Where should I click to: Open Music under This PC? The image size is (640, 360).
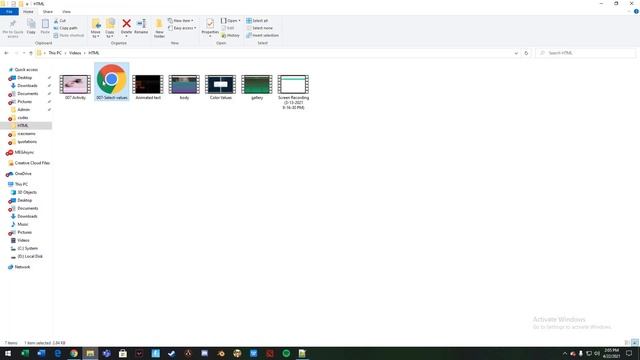[23, 224]
